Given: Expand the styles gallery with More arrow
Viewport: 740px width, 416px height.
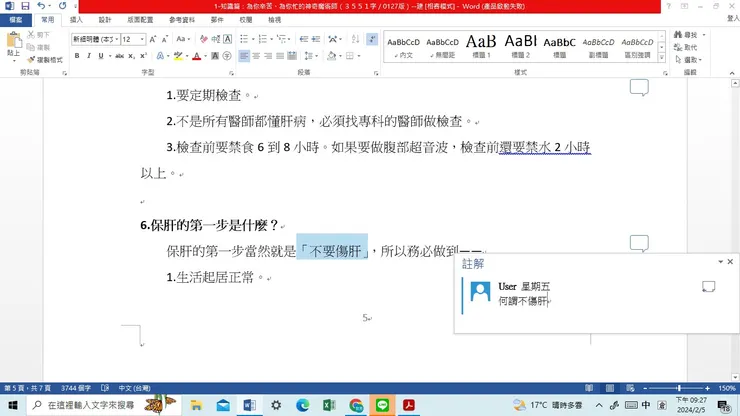Looking at the screenshot, I should pyautogui.click(x=662, y=58).
